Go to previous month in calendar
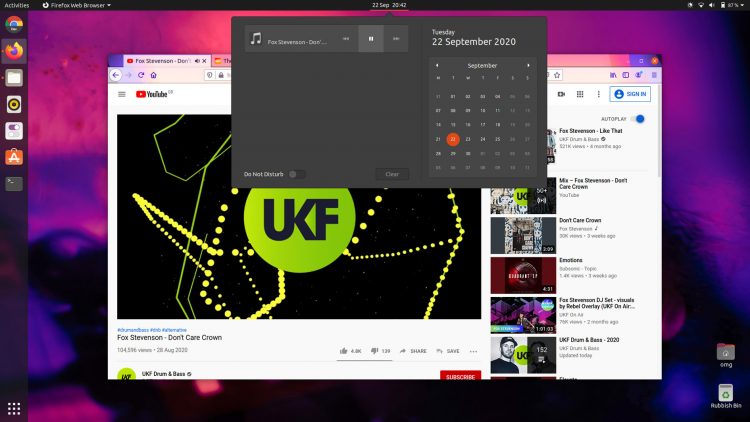Screen dimensions: 750x422 point(437,66)
